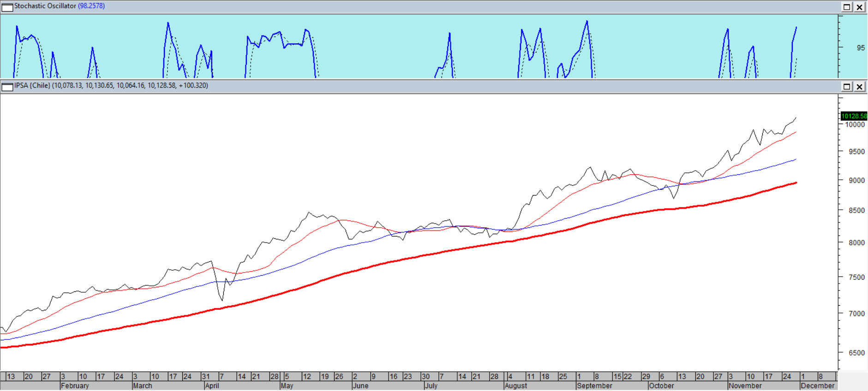Click the 95 level on stochastic axis

click(861, 48)
